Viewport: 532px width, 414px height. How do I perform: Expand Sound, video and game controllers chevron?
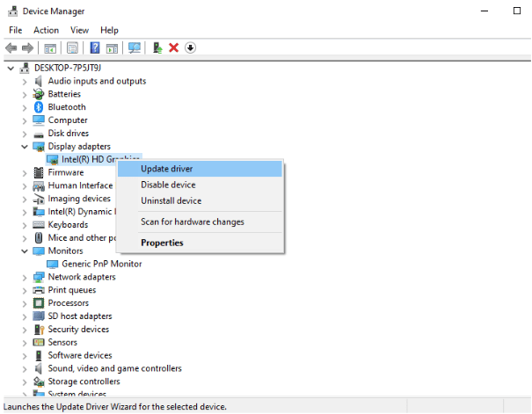coord(25,369)
